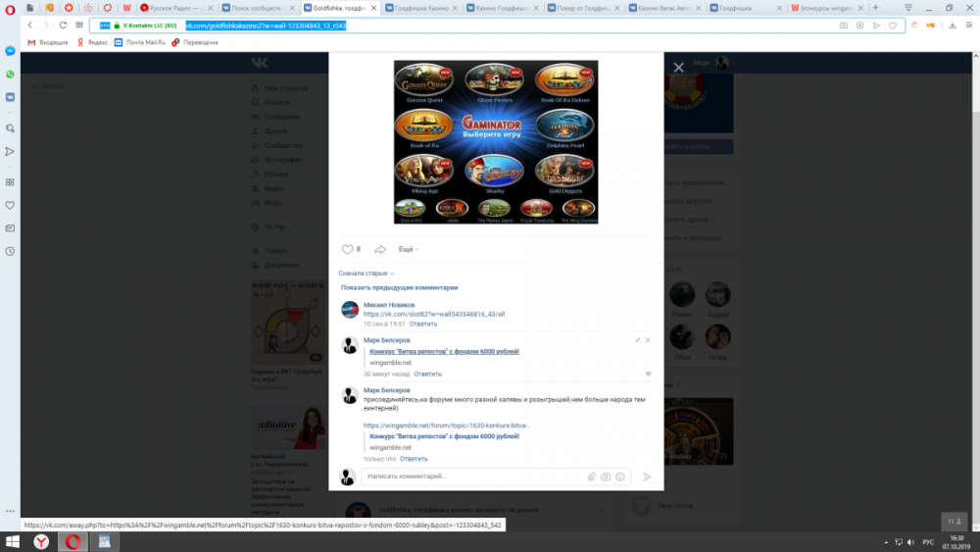Viewport: 980px width, 552px height.
Task: Open the emoji picker in comment box
Action: click(620, 477)
